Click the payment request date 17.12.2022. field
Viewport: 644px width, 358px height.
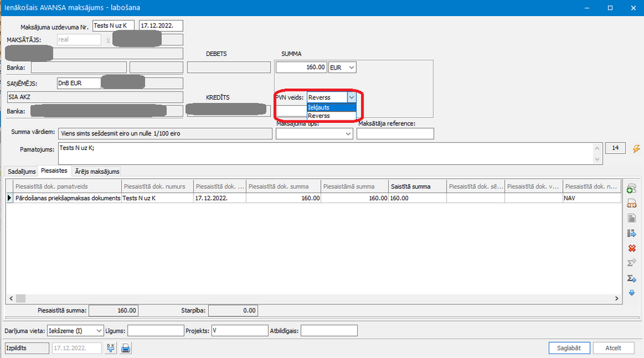pyautogui.click(x=161, y=25)
